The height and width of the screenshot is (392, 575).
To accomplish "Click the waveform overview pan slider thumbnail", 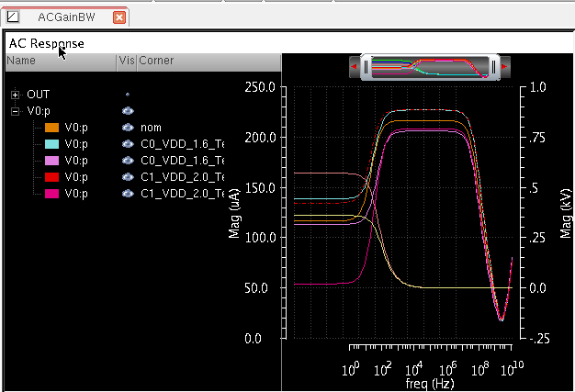I will coord(429,67).
